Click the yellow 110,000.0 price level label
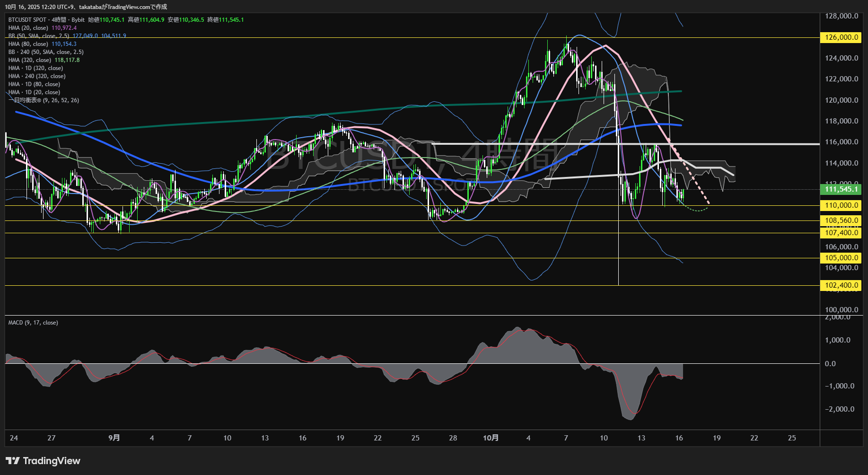The image size is (868, 475). tap(841, 205)
